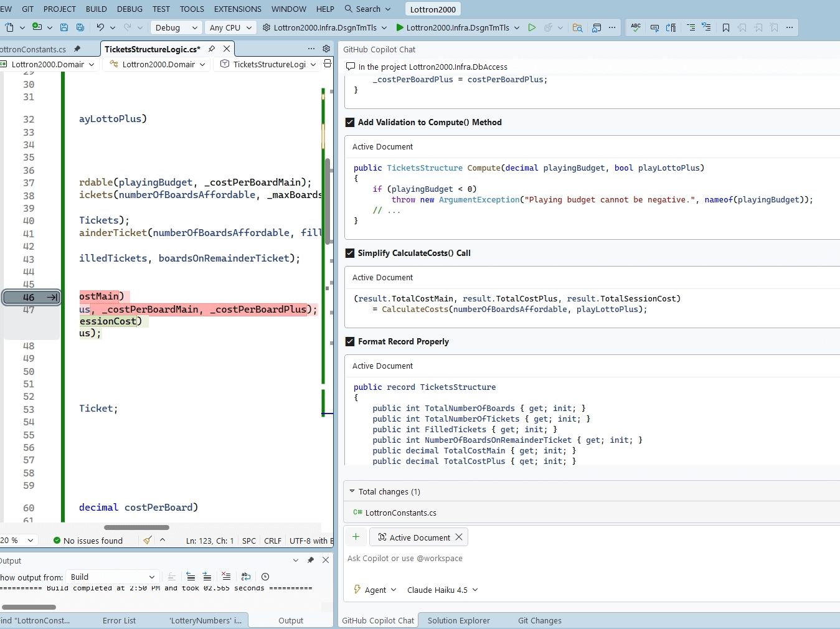Click the Undo arrow icon

point(100,27)
